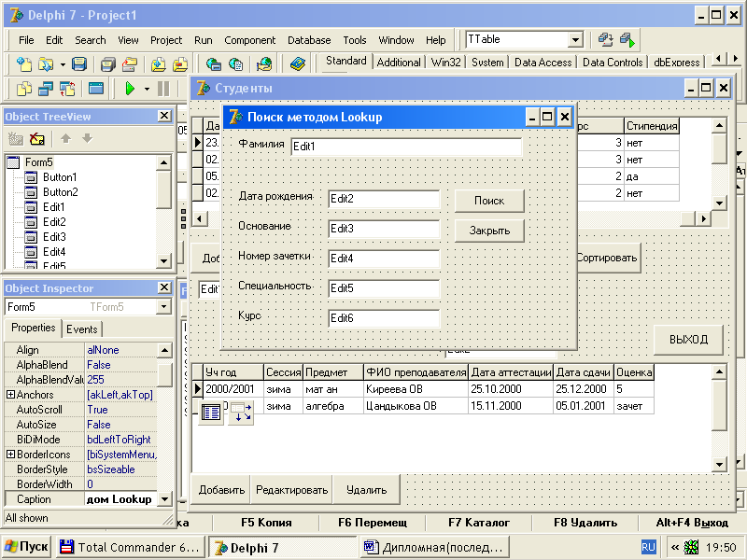The width and height of the screenshot is (747, 560).
Task: Click Remove file from project icon
Action: tap(180, 63)
